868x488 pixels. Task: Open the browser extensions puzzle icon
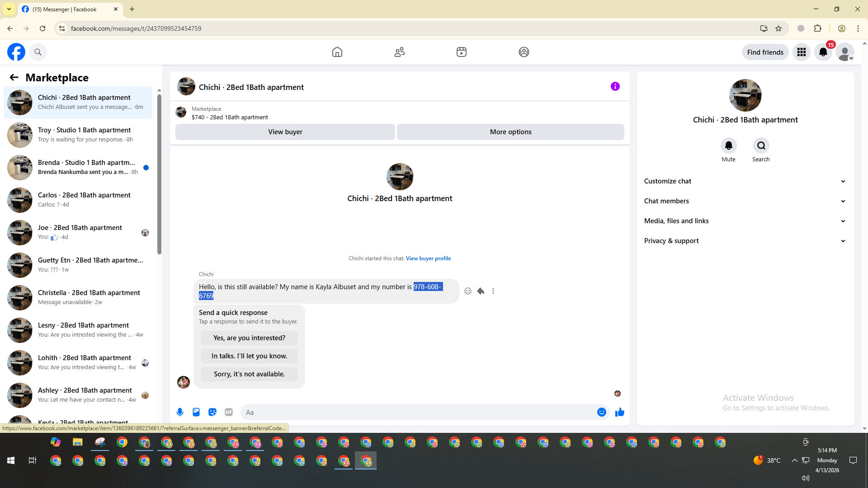point(817,28)
